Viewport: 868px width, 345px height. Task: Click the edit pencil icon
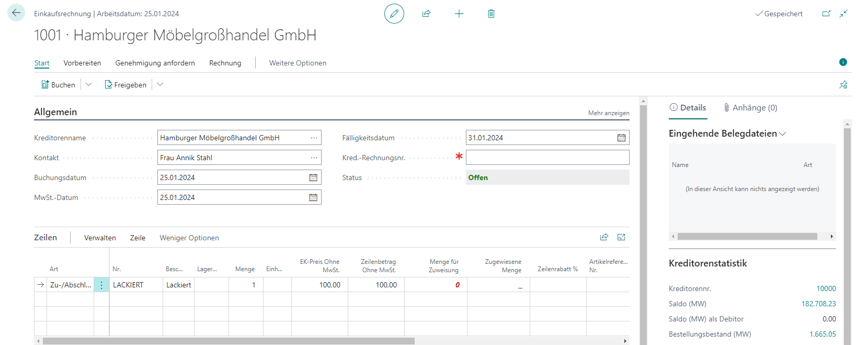point(394,14)
